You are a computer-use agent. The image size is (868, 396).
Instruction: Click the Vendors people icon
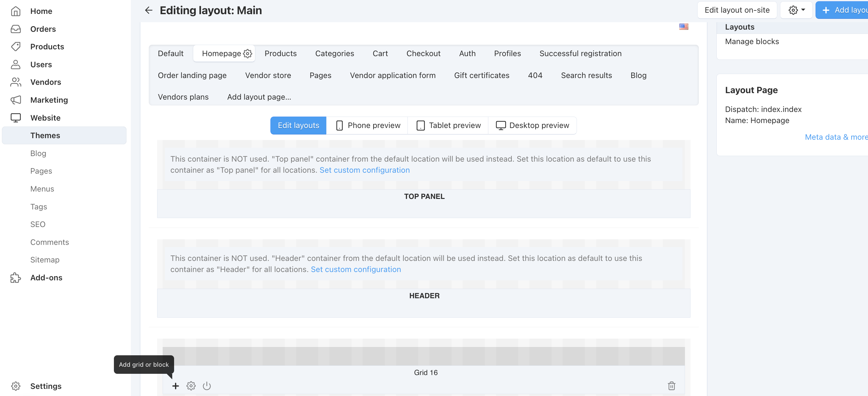(x=15, y=82)
